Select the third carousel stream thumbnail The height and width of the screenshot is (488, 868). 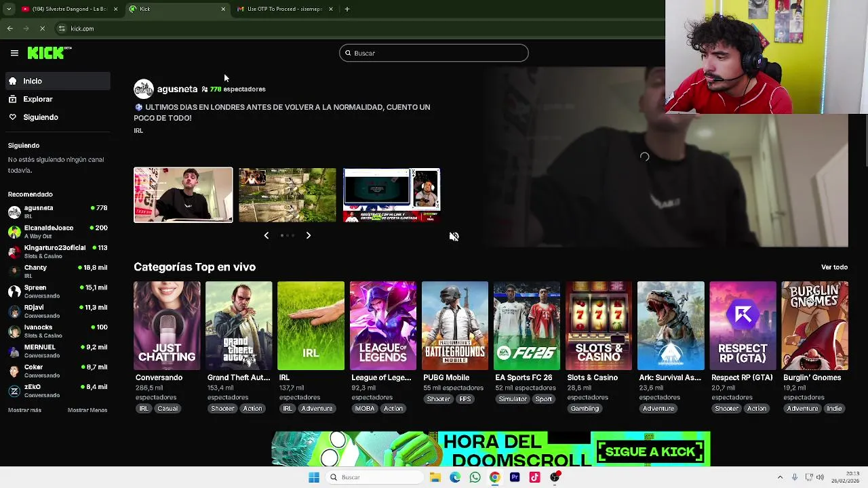[x=391, y=195]
